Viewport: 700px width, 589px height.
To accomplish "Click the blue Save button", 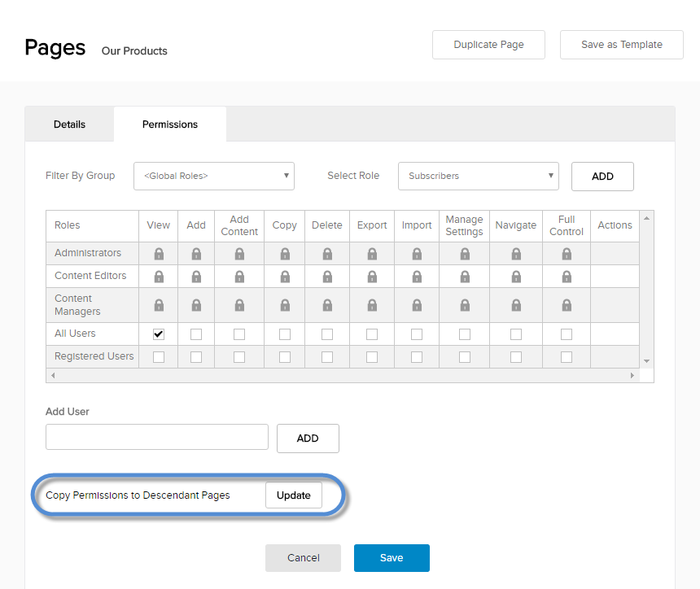I will [392, 558].
